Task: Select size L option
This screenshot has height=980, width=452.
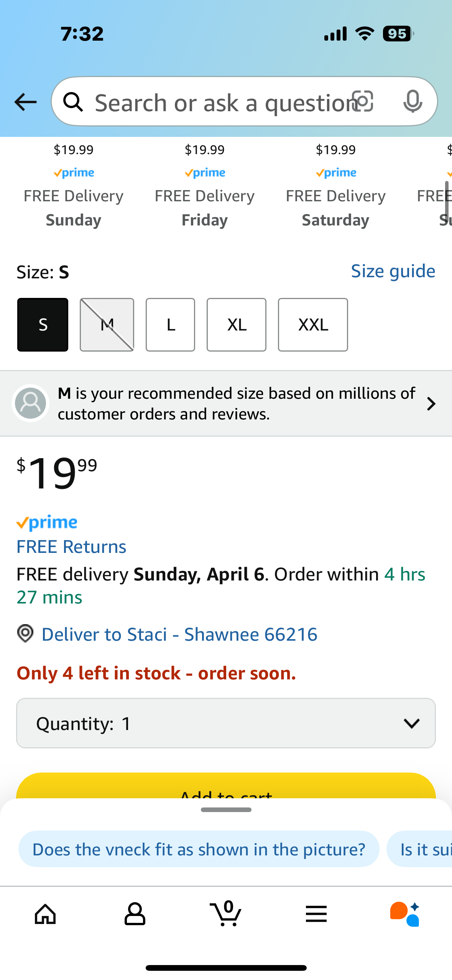Action: (171, 325)
